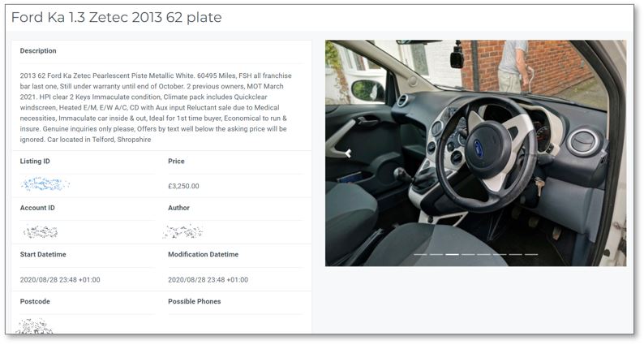Image resolution: width=644 pixels, height=345 pixels.
Task: Select the first carousel indicator dash
Action: [x=420, y=255]
